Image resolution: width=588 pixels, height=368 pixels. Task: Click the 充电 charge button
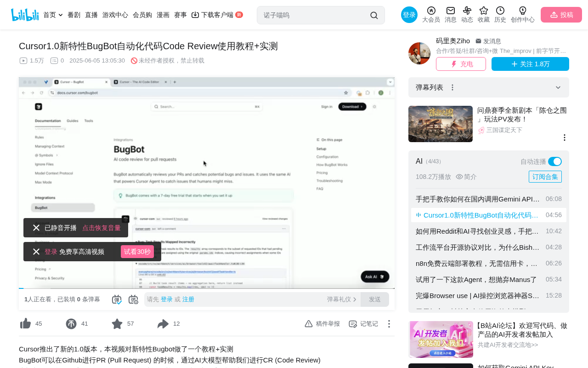461,64
